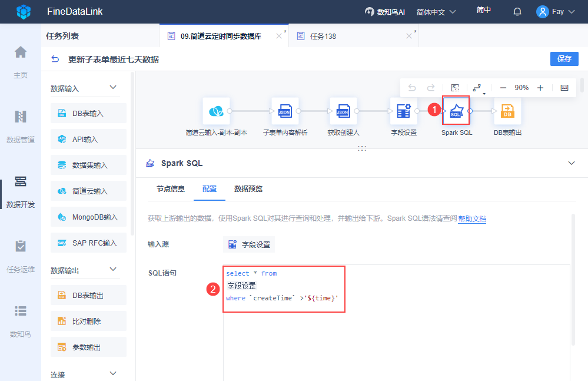The height and width of the screenshot is (381, 588).
Task: Collapse the 连接 section
Action: click(x=113, y=373)
